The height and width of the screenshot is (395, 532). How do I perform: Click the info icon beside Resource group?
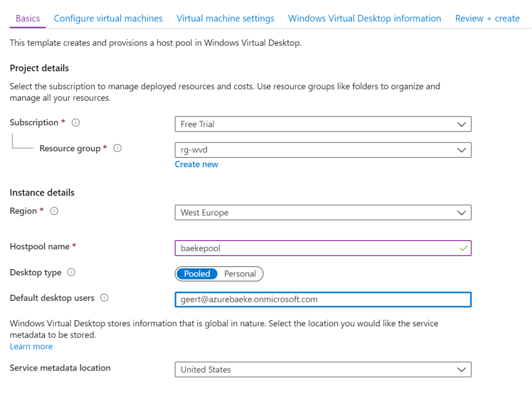point(118,148)
